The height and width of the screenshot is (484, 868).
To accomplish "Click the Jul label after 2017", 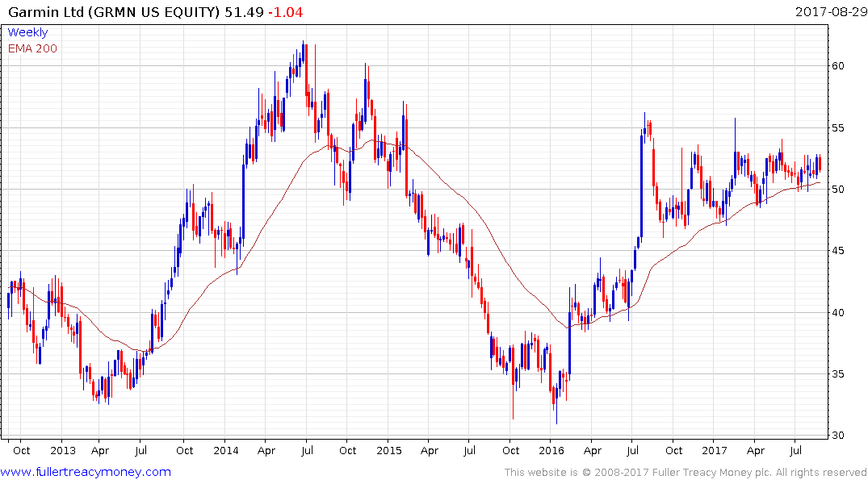I will click(x=795, y=450).
